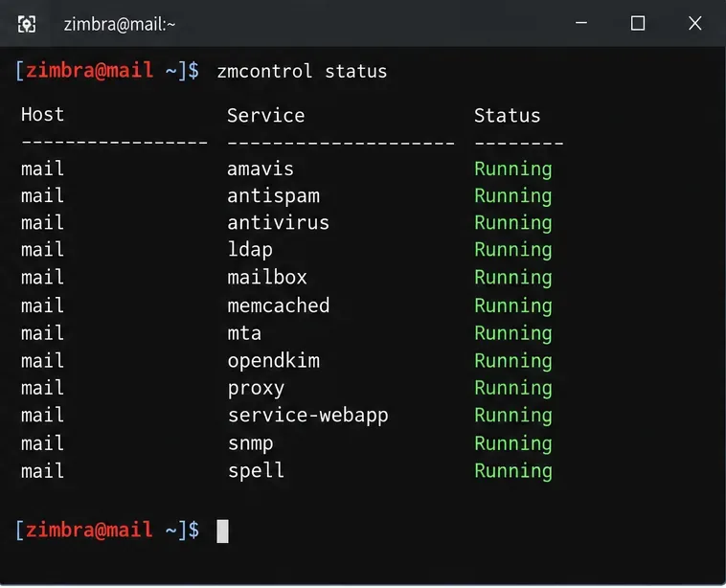Select the mta service name
726x588 pixels.
(244, 333)
